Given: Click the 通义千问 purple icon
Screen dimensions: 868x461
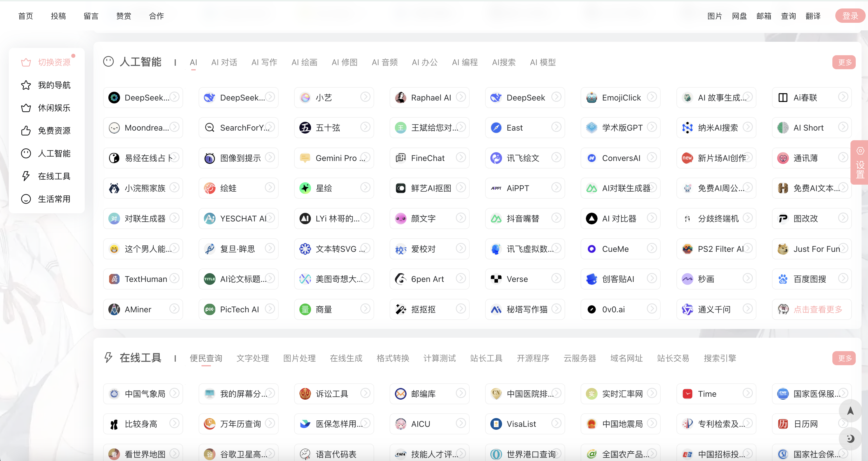Looking at the screenshot, I should 687,309.
